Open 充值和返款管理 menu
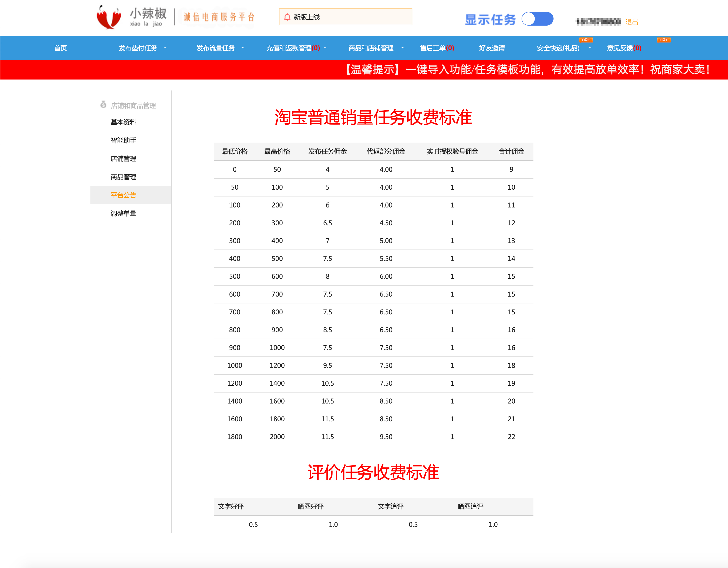Viewport: 728px width, 568px height. (293, 48)
